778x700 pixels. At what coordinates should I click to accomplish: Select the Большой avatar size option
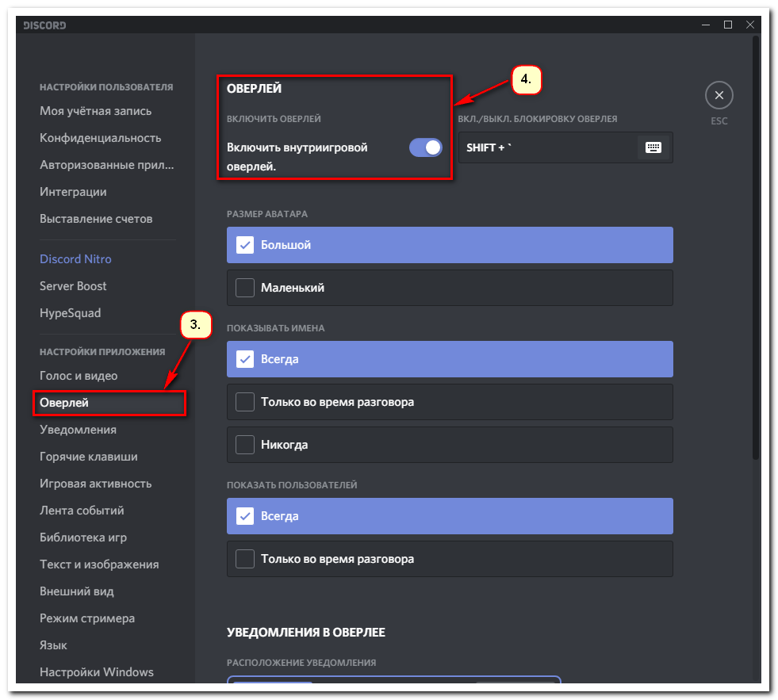pos(450,245)
